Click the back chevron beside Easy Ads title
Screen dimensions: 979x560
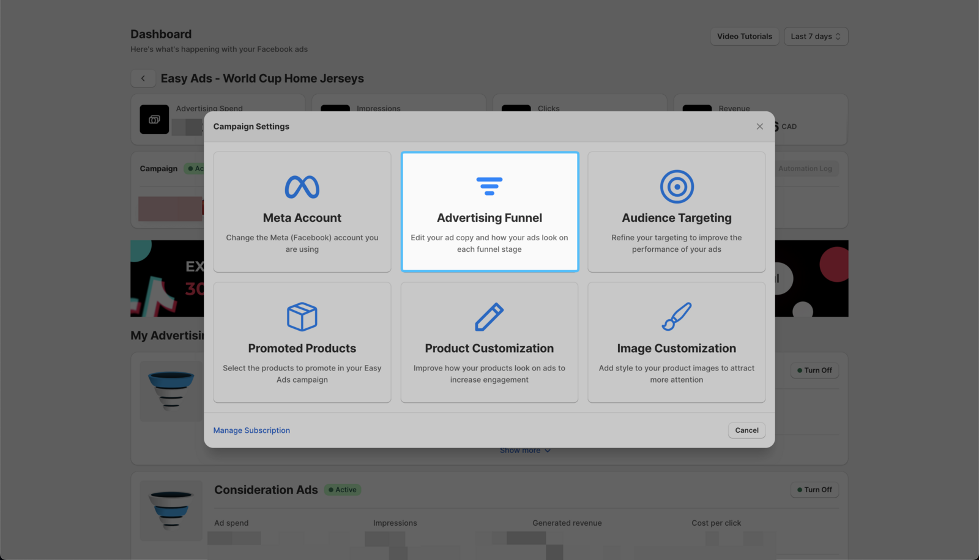pyautogui.click(x=143, y=78)
